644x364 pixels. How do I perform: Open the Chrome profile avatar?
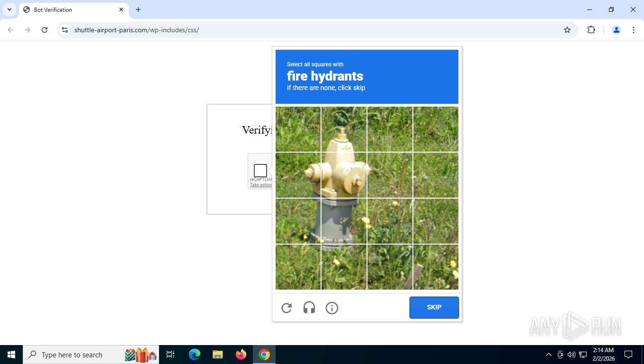tap(616, 30)
